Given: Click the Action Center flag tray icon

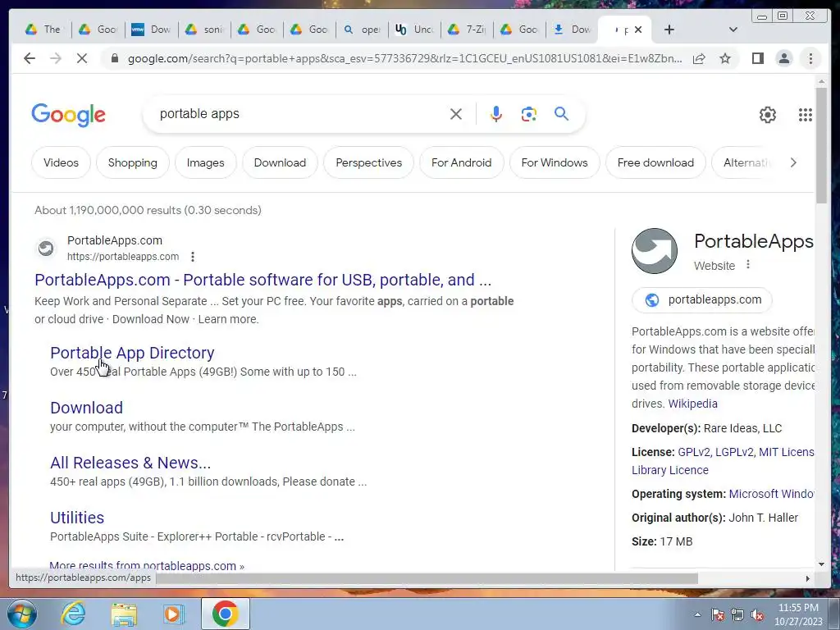Looking at the screenshot, I should 717,615.
